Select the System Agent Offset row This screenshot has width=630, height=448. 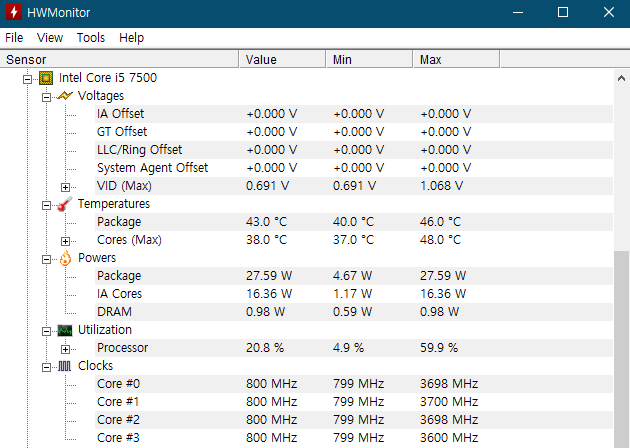pos(354,168)
